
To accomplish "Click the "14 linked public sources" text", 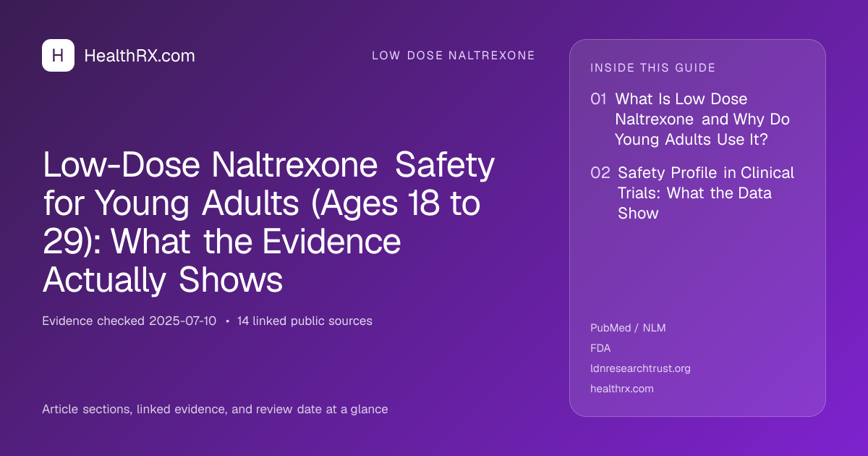I will pos(305,321).
